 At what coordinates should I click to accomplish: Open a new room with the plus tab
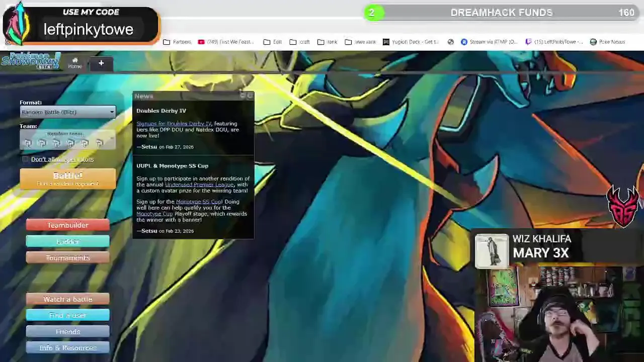point(101,63)
